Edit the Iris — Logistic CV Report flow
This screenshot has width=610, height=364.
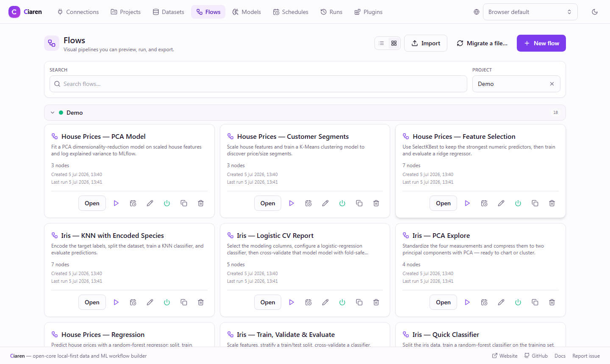(325, 302)
